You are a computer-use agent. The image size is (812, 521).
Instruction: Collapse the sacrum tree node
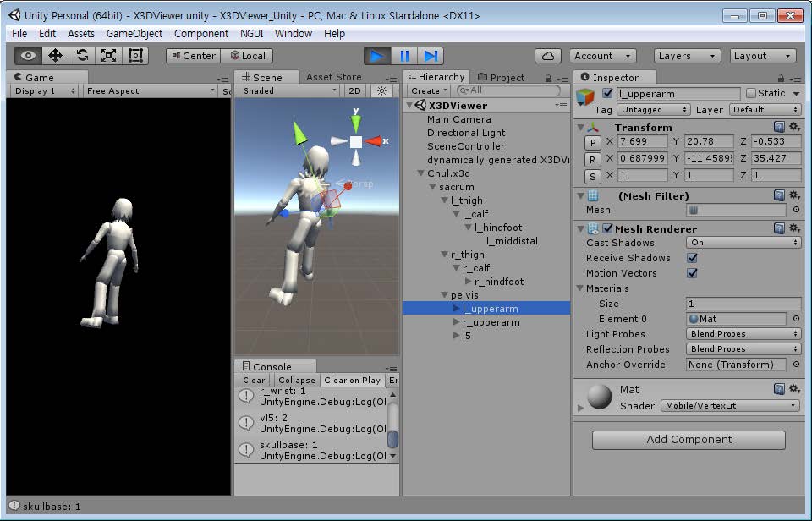[x=432, y=186]
